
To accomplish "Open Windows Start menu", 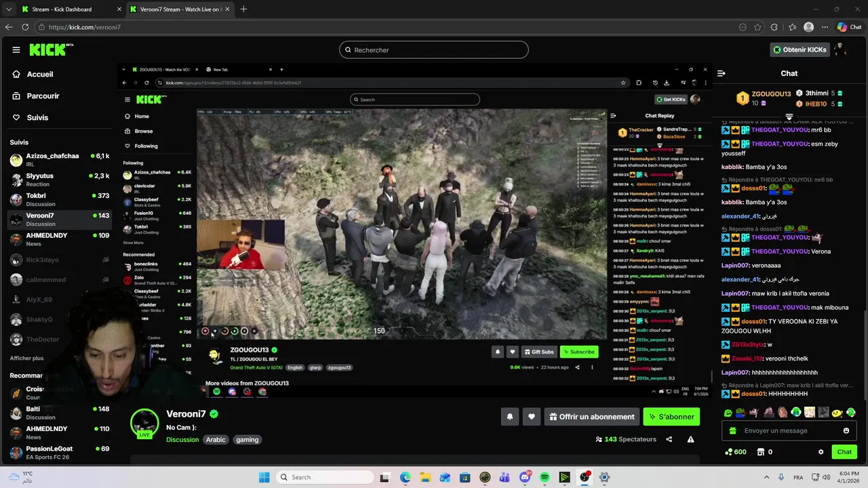I will (x=264, y=477).
